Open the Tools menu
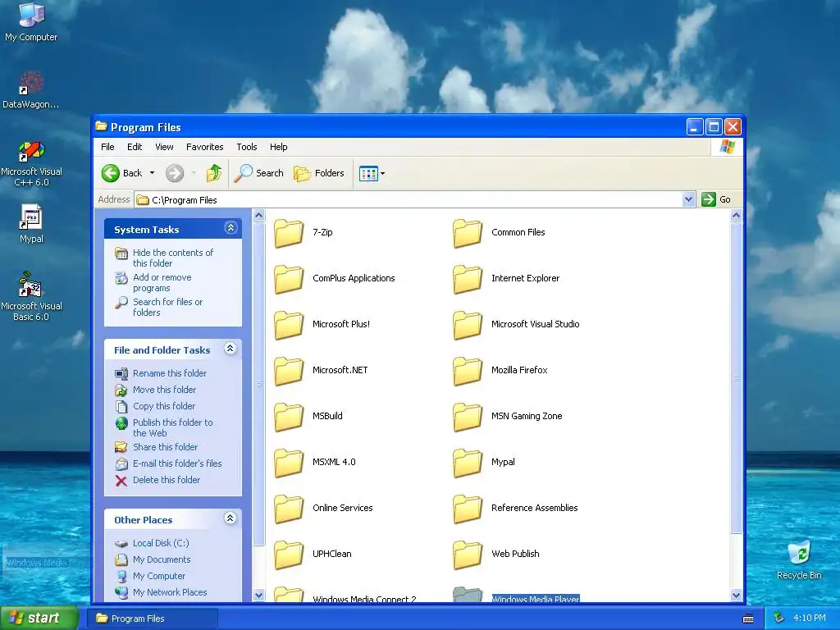This screenshot has width=840, height=630. pos(246,147)
